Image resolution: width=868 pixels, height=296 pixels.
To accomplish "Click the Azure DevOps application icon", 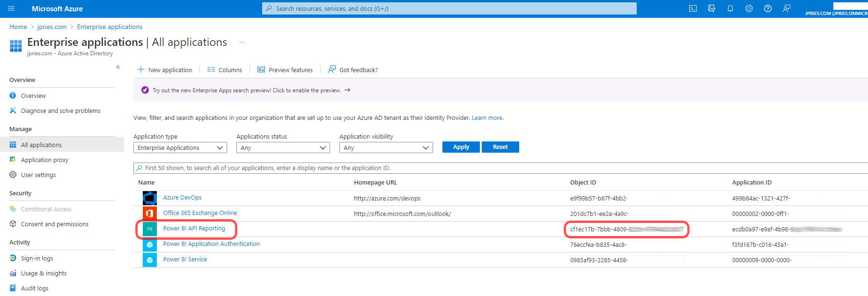I will click(149, 198).
